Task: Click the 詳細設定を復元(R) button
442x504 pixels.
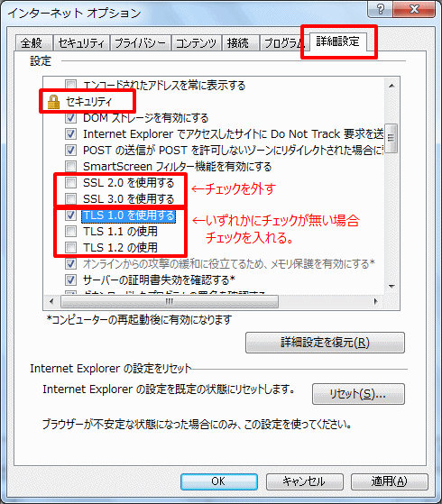Action: point(325,343)
